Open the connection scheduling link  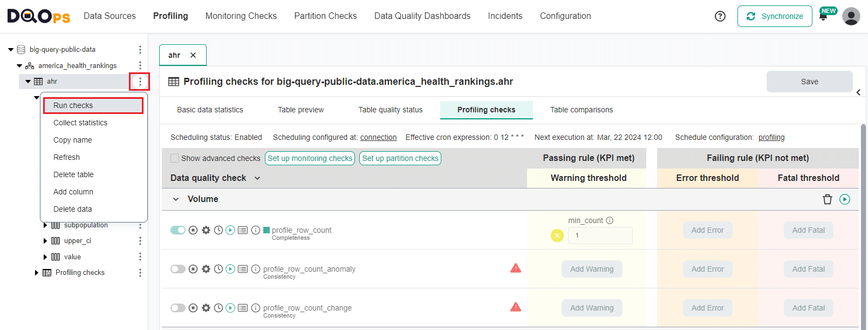click(x=378, y=137)
